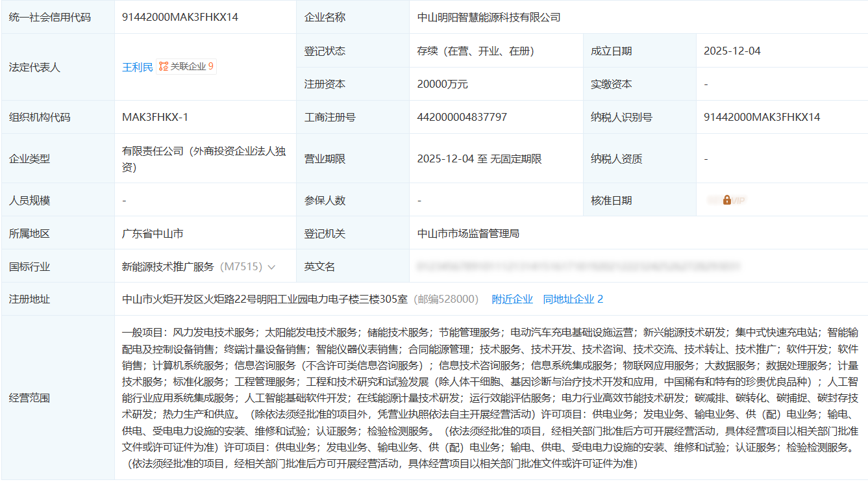Click the blurred 英文名 value
Screen dimensions: 868x482
coord(578,266)
